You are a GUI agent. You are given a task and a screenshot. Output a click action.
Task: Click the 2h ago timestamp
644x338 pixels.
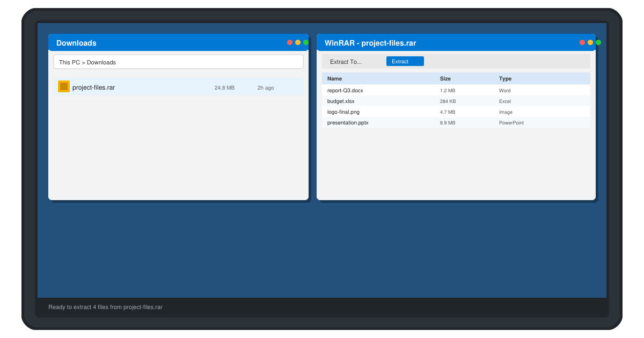pyautogui.click(x=266, y=87)
